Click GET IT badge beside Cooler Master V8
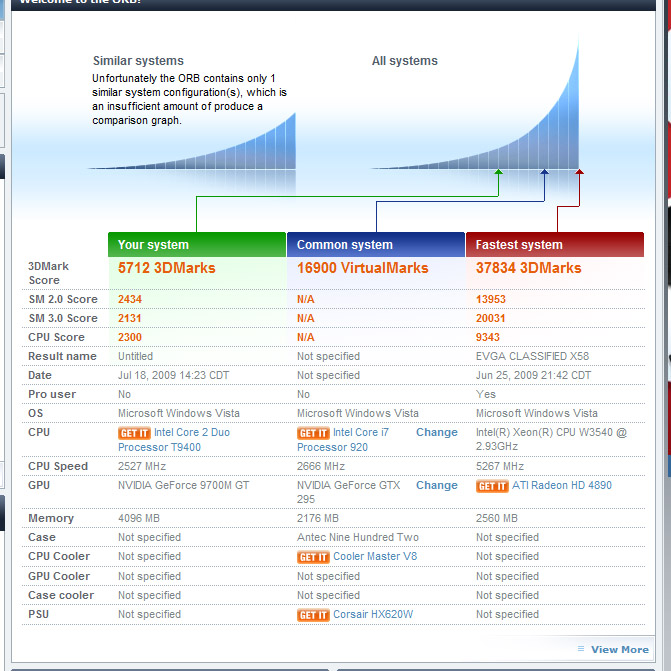671x671 pixels. pyautogui.click(x=313, y=557)
